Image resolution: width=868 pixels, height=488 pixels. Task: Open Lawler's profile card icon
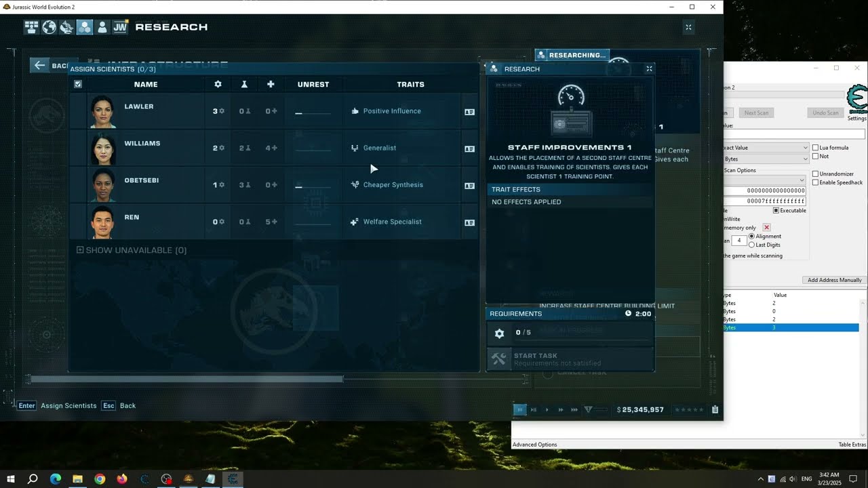coord(469,112)
